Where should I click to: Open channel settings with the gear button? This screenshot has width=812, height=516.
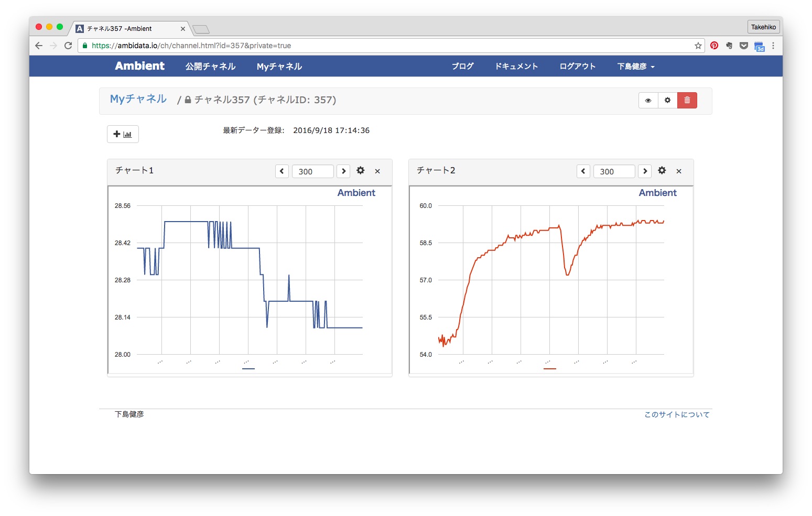click(667, 100)
